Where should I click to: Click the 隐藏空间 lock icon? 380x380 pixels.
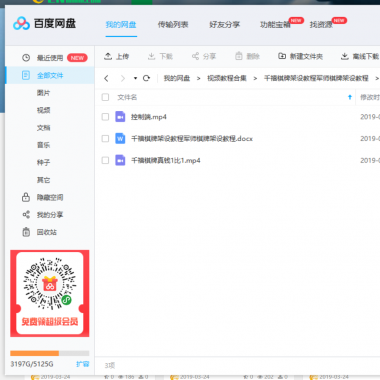[x=26, y=197]
